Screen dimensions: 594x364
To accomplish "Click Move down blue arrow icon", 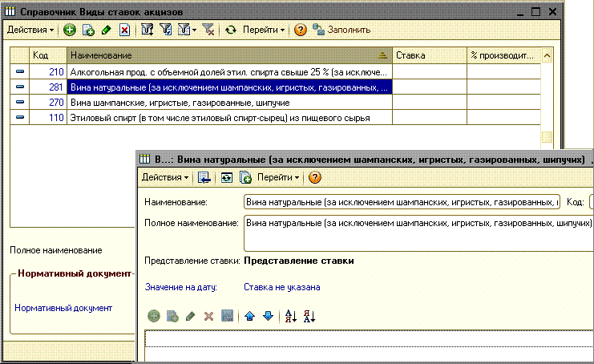I will point(268,316).
